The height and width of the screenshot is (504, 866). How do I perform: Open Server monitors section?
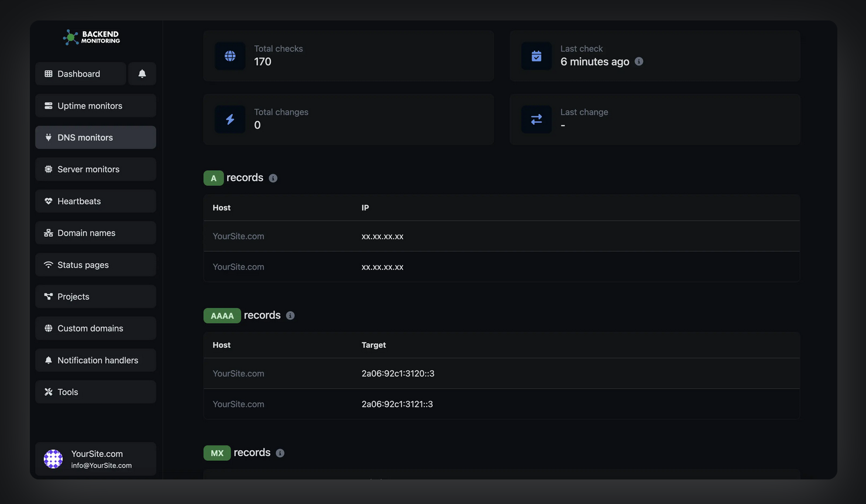(95, 169)
